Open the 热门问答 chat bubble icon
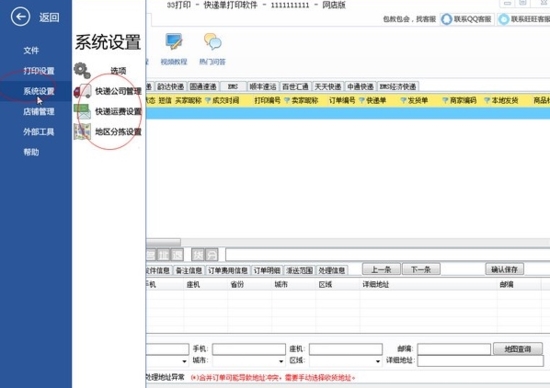Image resolution: width=550 pixels, height=388 pixels. 213,42
